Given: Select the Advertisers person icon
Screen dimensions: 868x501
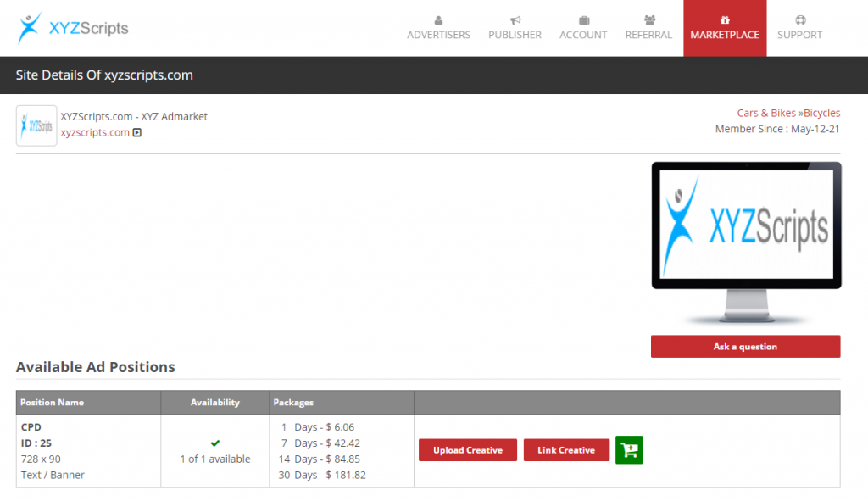Looking at the screenshot, I should pos(438,19).
